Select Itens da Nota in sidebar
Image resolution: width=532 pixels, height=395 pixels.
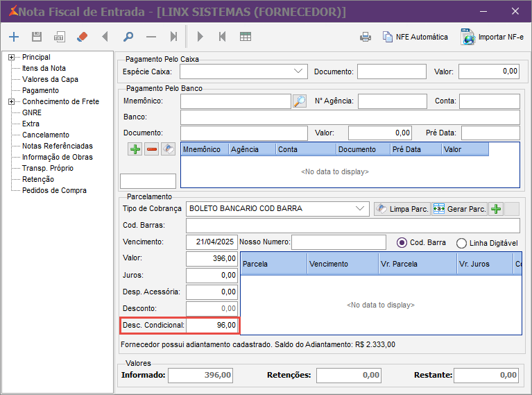pyautogui.click(x=44, y=68)
